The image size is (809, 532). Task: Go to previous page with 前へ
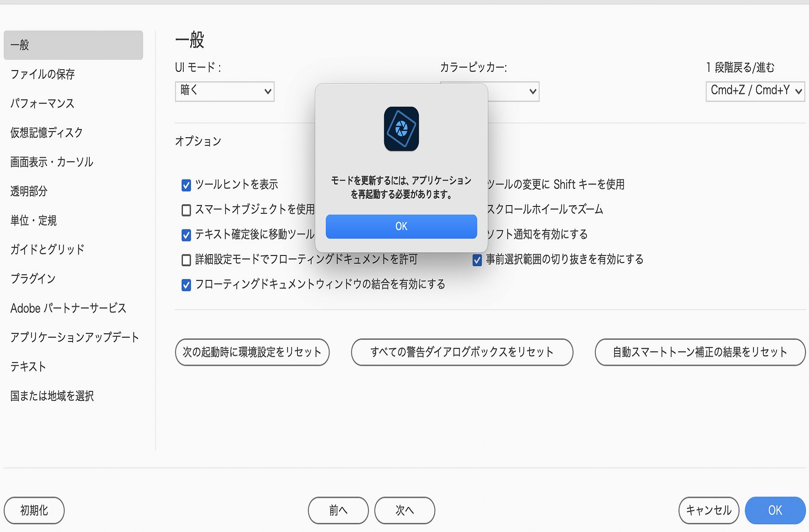click(x=338, y=510)
